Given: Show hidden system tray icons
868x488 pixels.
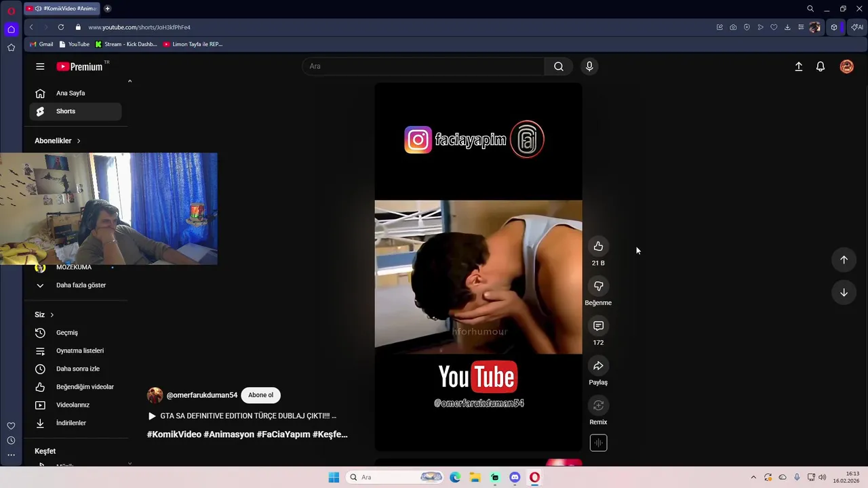Looking at the screenshot, I should point(753,477).
